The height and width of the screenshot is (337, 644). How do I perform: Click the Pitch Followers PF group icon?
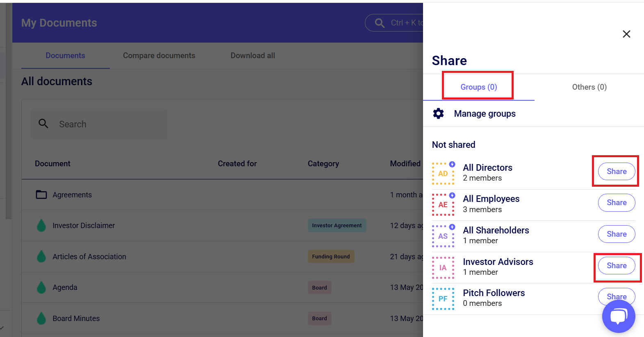click(443, 299)
